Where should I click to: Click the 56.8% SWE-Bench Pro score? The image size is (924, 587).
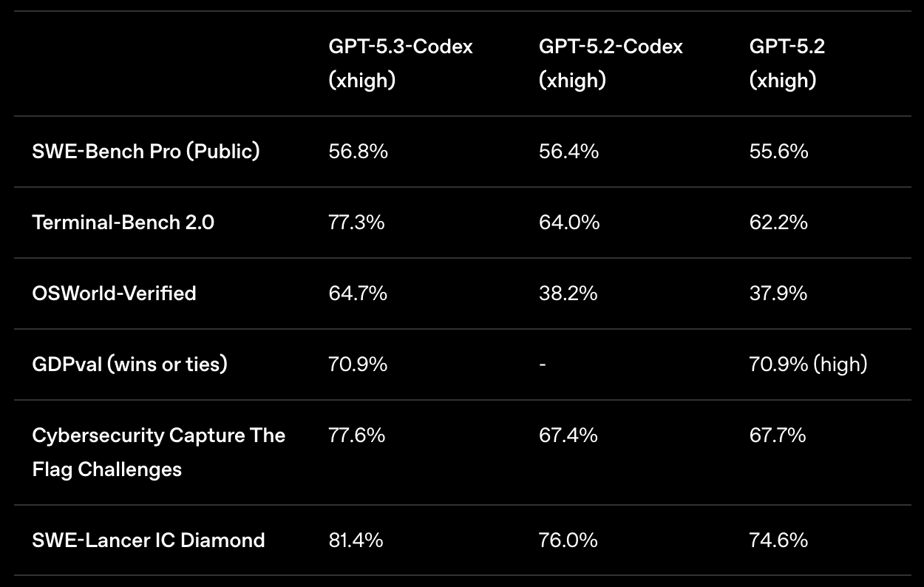click(358, 152)
